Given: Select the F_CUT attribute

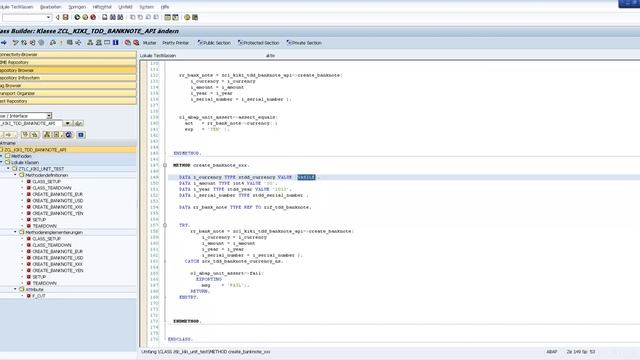Looking at the screenshot, I should pos(39,296).
